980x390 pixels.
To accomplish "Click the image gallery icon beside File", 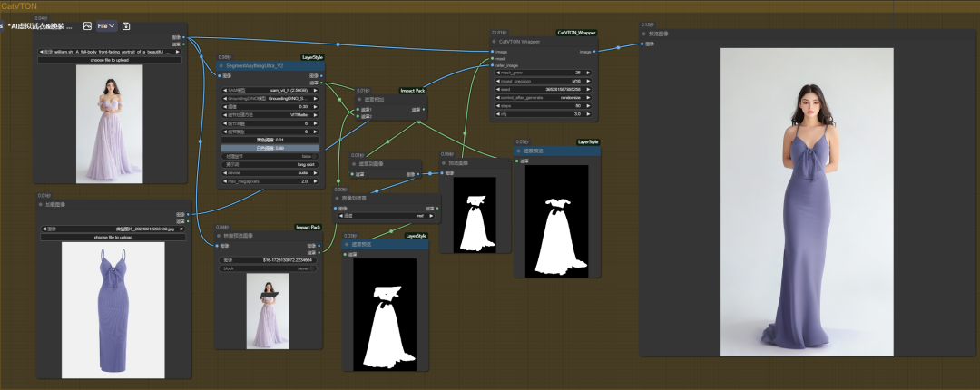I will click(87, 26).
